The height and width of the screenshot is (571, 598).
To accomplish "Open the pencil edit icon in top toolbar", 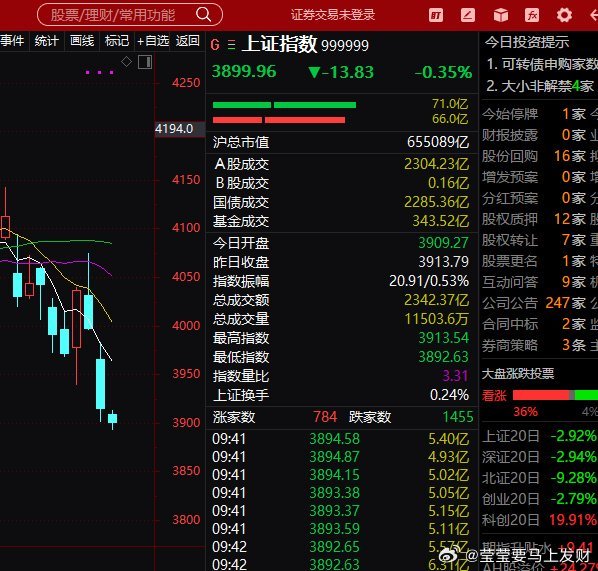I will pyautogui.click(x=468, y=15).
